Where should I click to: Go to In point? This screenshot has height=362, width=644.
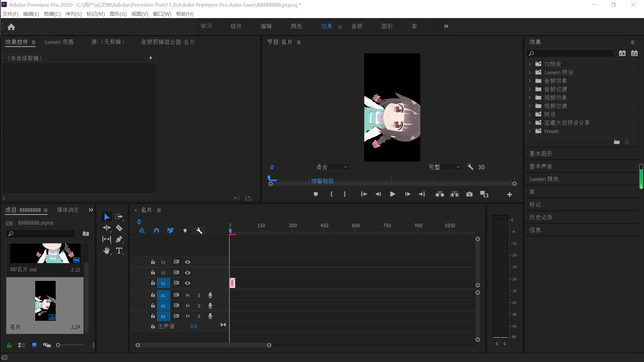[364, 194]
